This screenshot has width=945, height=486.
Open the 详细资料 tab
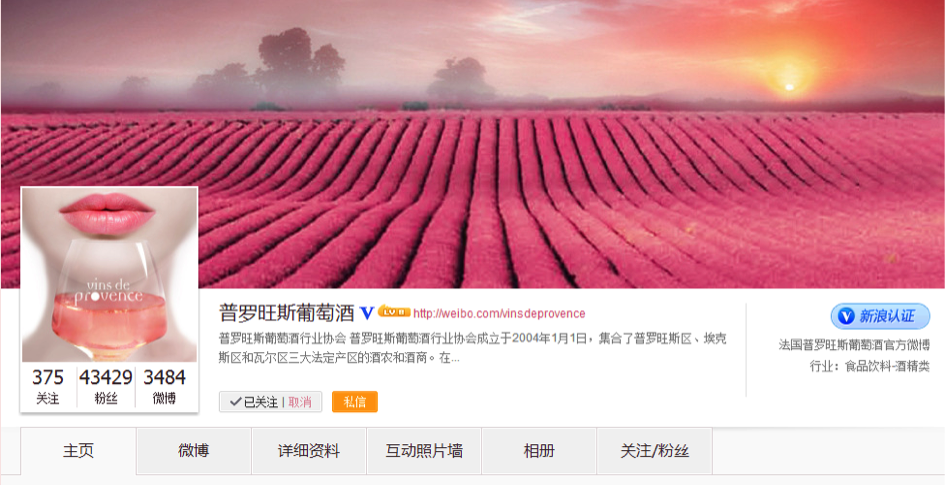pos(309,451)
